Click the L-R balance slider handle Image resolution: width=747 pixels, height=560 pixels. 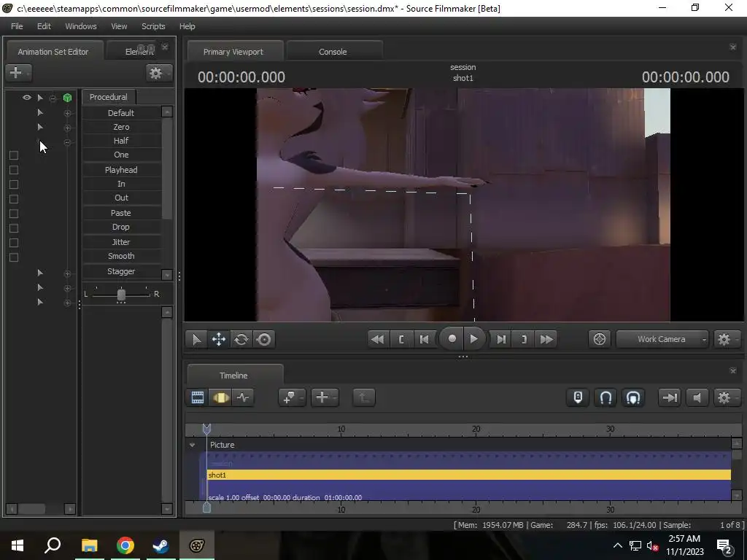pos(121,295)
